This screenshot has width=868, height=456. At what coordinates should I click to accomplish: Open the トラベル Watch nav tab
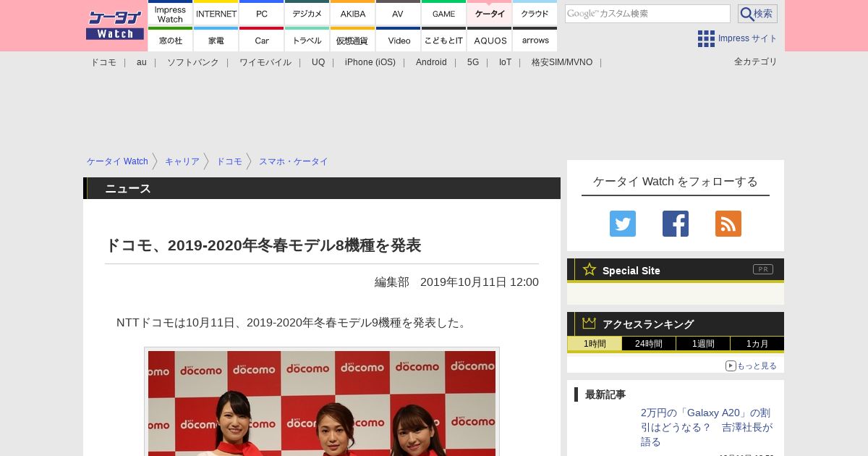[307, 40]
